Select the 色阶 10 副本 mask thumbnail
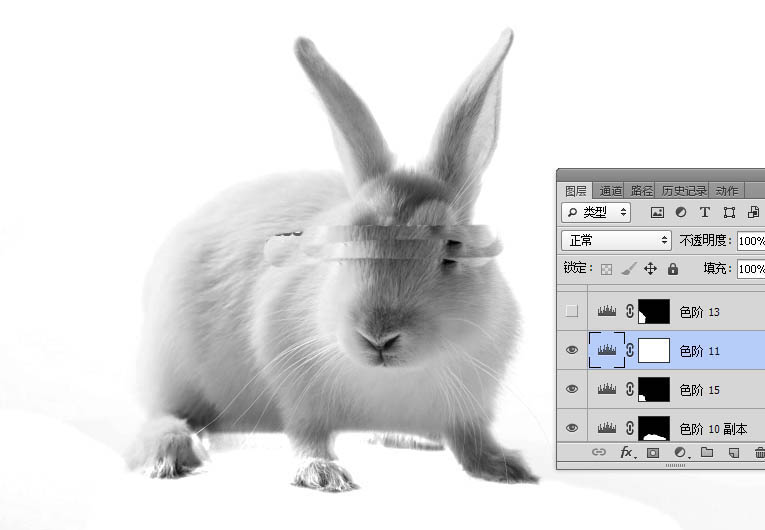This screenshot has width=765, height=530. 654,428
